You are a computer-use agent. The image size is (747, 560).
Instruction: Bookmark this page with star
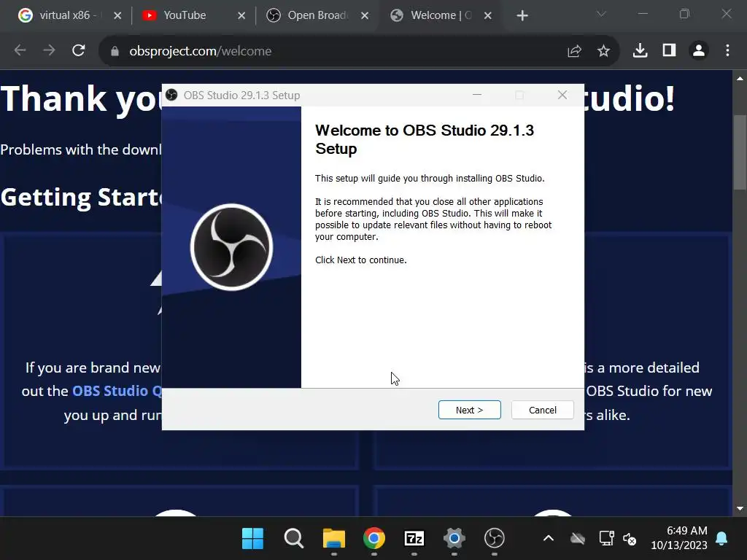[603, 51]
